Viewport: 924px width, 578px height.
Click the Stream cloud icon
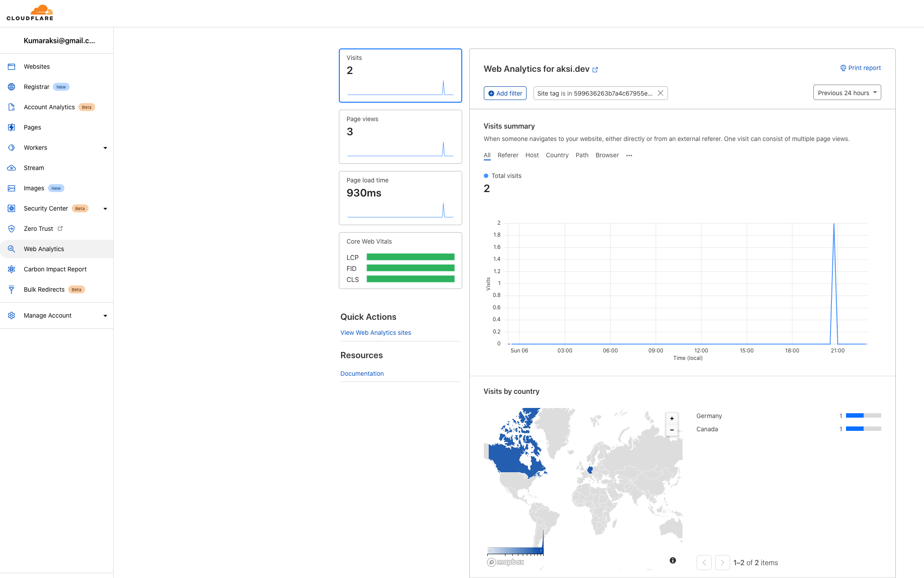click(11, 168)
